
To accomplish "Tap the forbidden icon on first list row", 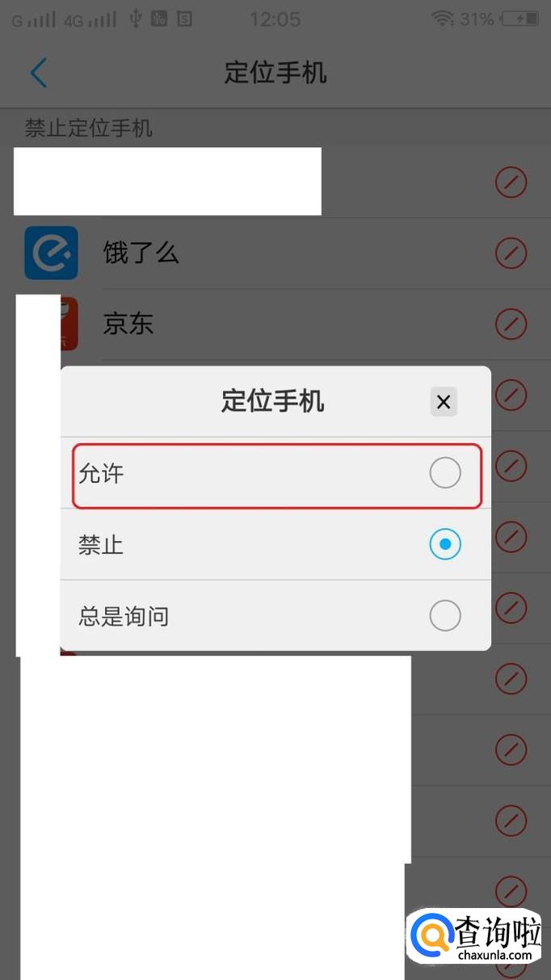I will 511,183.
